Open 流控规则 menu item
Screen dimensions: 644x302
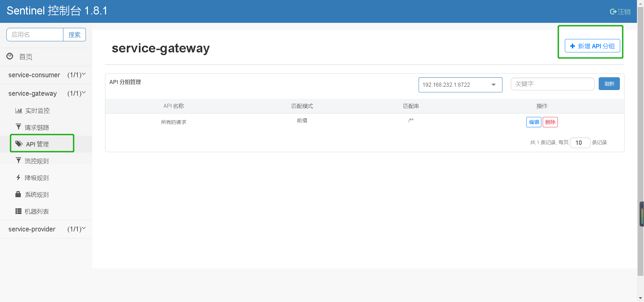coord(46,161)
